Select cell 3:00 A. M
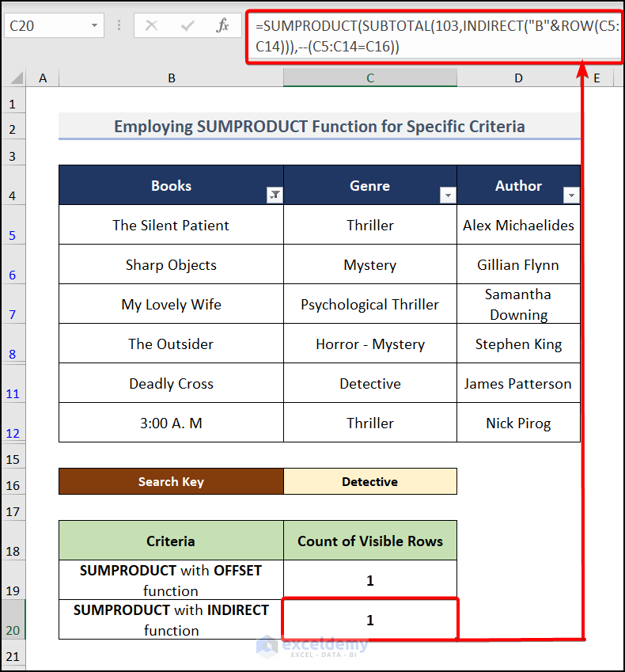The width and height of the screenshot is (625, 672). coord(172,423)
